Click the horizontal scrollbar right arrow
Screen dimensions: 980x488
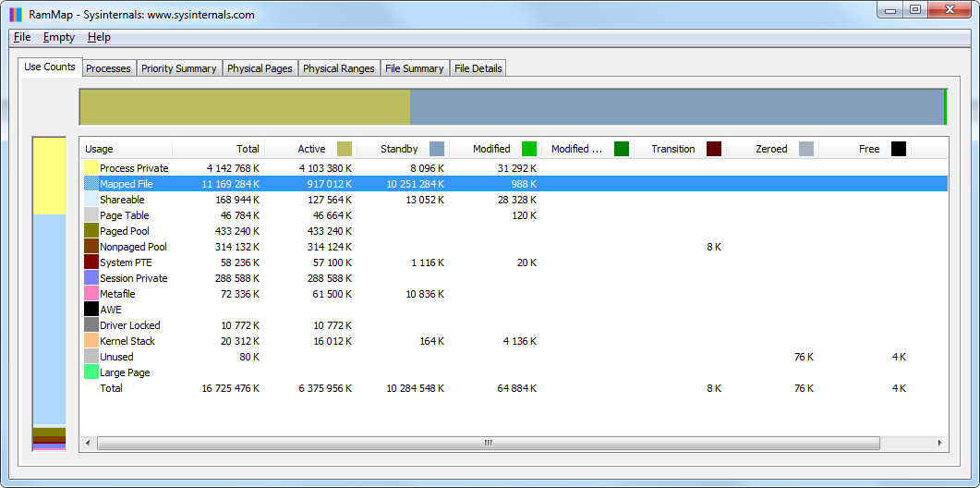939,443
